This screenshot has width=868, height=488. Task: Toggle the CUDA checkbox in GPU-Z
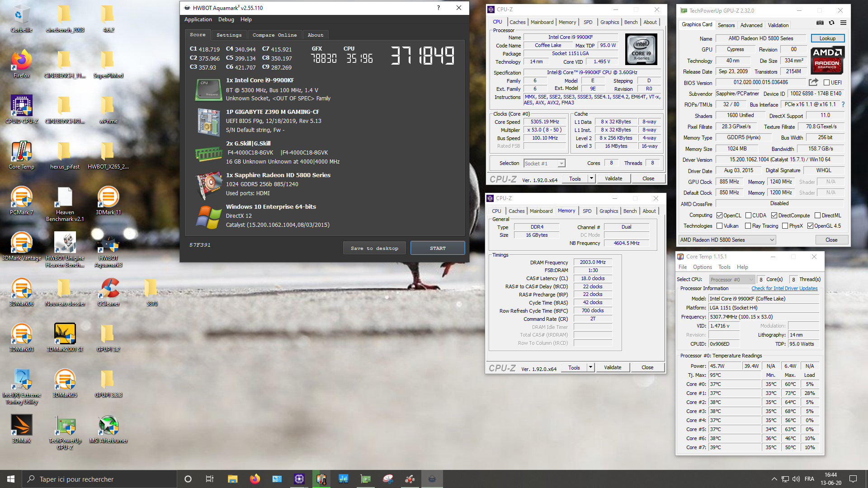(x=748, y=216)
